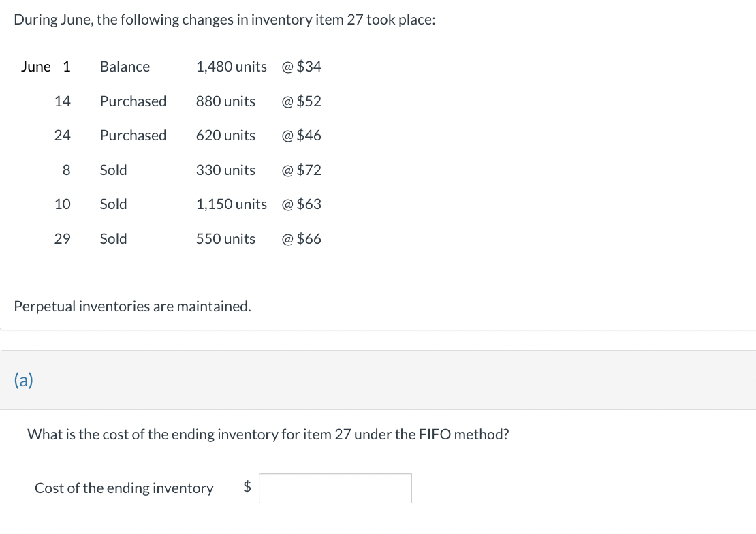Click the June 29 Sold row
756x534 pixels.
pos(113,238)
